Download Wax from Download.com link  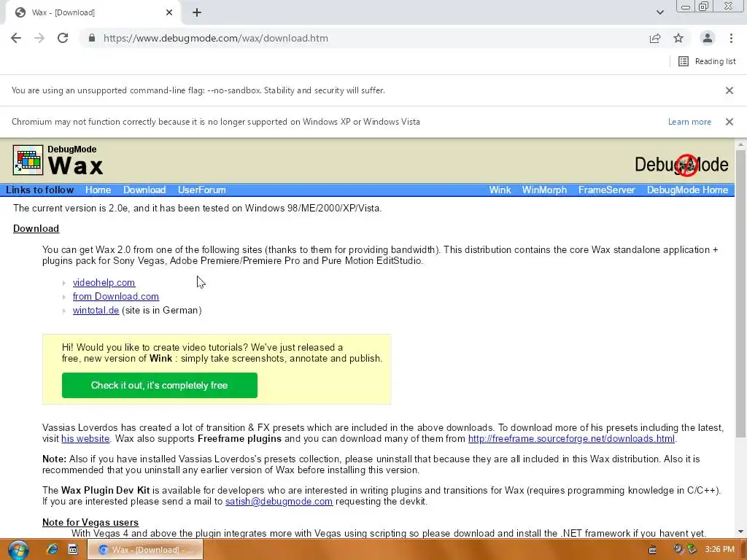tap(116, 296)
